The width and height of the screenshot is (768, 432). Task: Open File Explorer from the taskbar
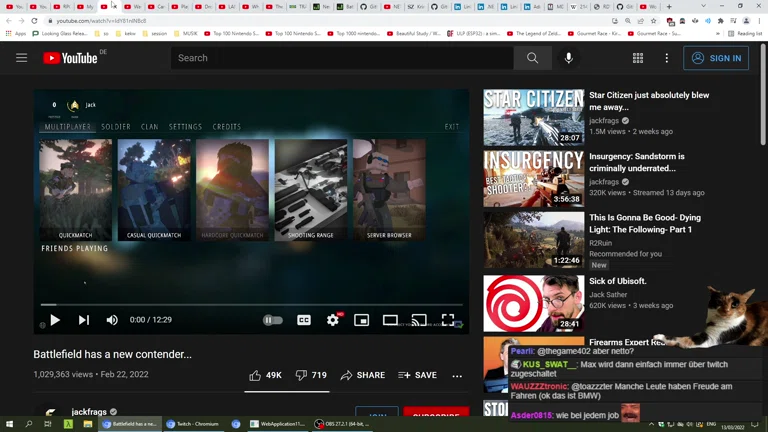88,424
